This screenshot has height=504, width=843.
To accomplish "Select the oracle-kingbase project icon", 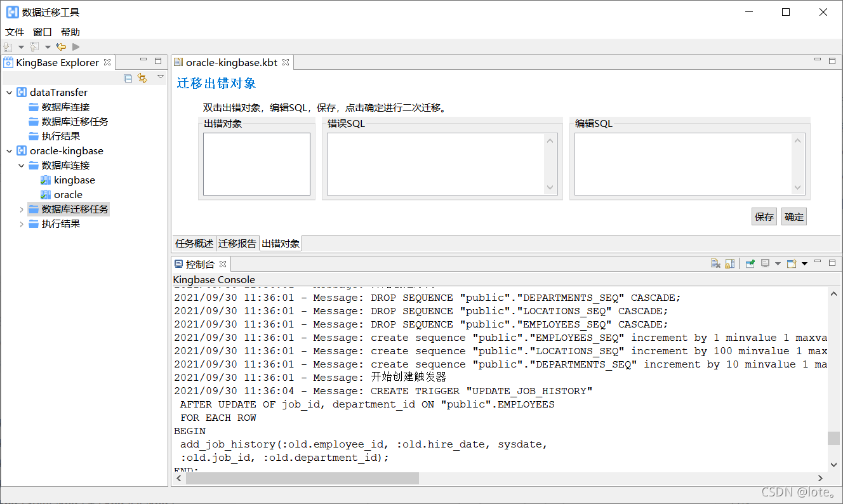I will (22, 151).
